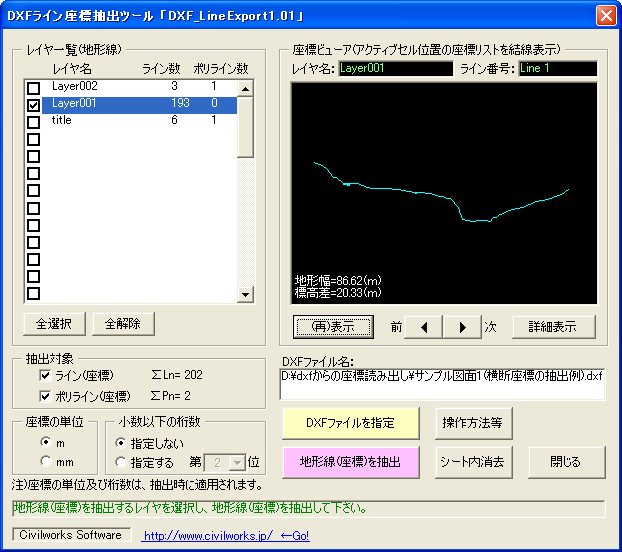622x552 pixels.
Task: Click the (再)表示 redisplay button
Action: [333, 327]
